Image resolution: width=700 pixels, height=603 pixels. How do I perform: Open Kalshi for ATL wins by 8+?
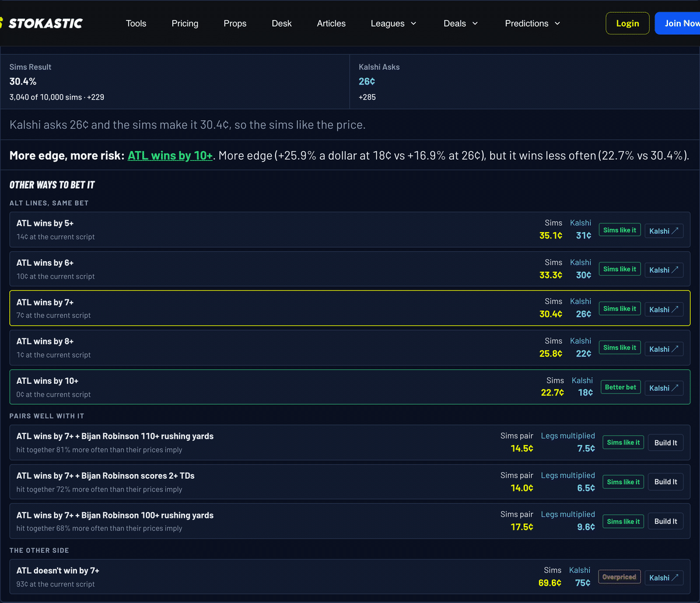click(664, 349)
